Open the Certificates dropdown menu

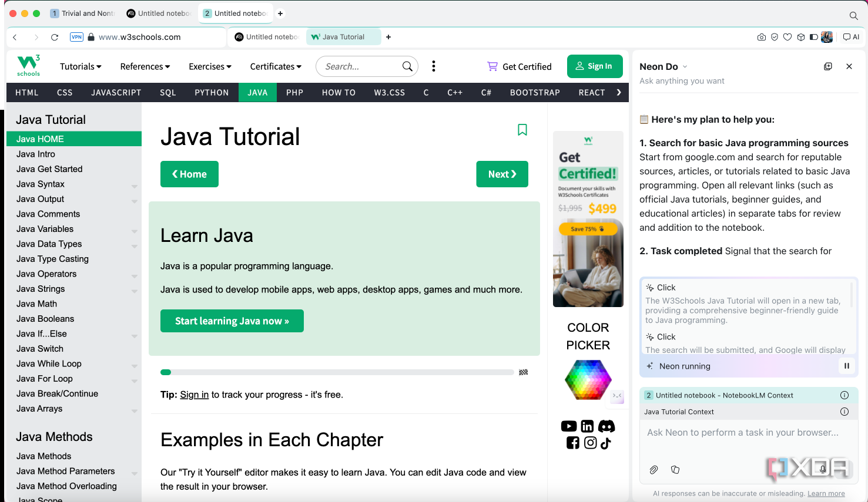276,66
